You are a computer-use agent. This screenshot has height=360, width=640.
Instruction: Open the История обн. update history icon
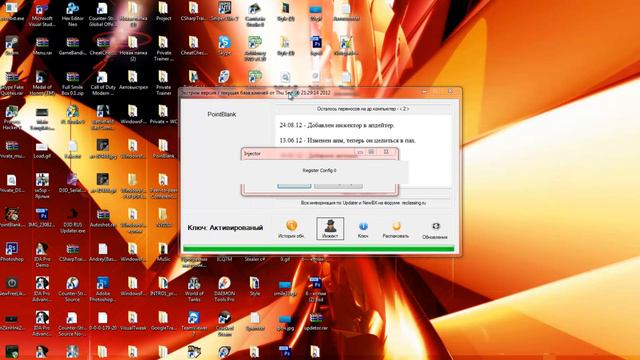(291, 229)
